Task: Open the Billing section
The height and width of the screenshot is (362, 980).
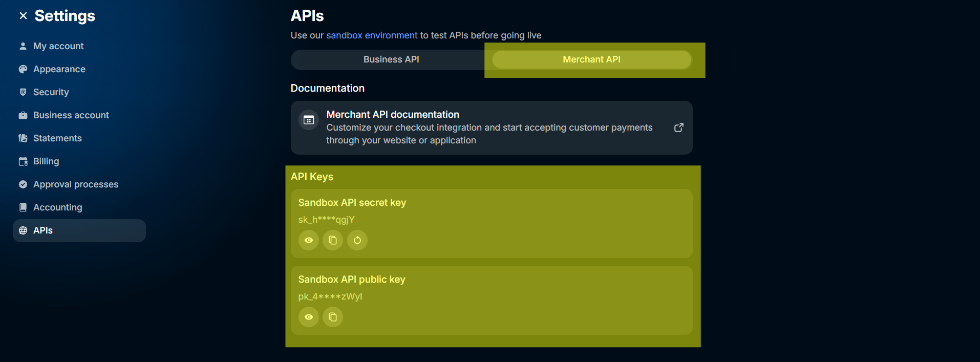Action: 46,161
